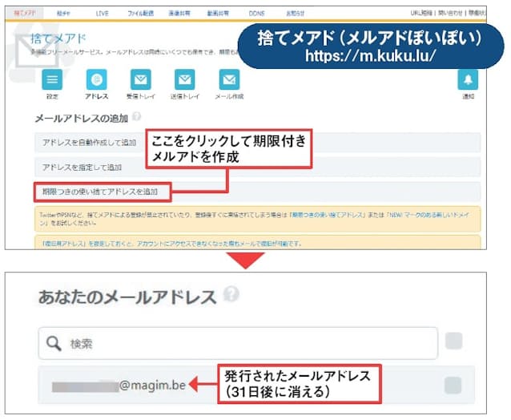Click the URL短縮 link

(x=421, y=13)
